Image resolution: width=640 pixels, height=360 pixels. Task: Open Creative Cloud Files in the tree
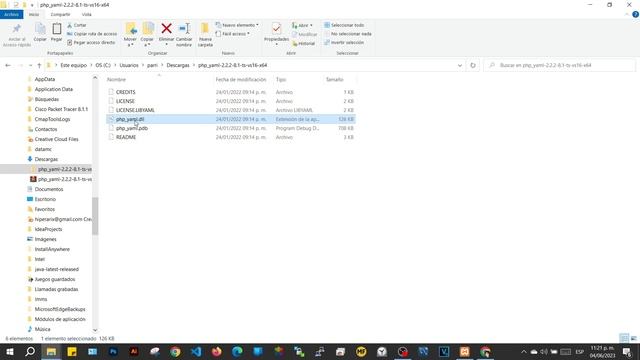pyautogui.click(x=56, y=139)
